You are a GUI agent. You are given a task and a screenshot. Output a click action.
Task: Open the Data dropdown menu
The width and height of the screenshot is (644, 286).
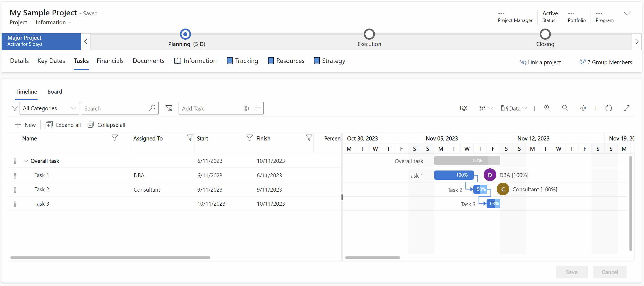tap(514, 108)
